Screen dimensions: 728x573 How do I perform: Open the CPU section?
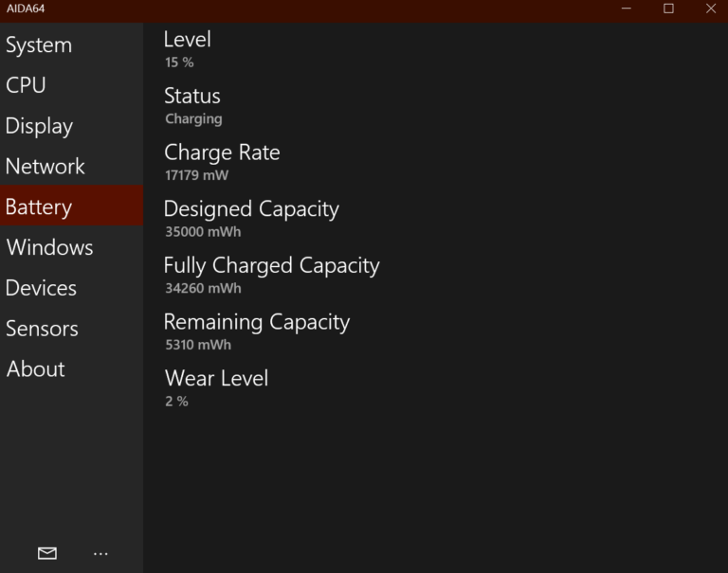point(71,85)
